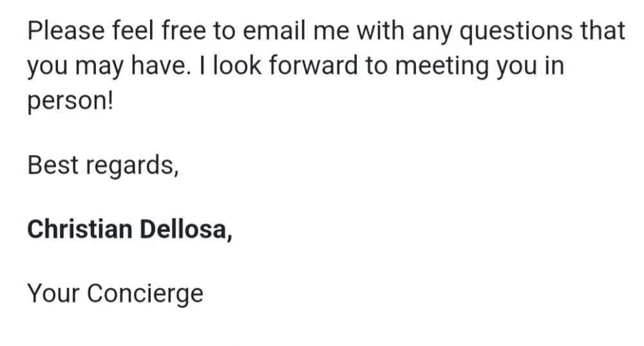This screenshot has height=346, width=644.
Task: Click the word 'person!' ending the paragraph
Action: [x=70, y=102]
